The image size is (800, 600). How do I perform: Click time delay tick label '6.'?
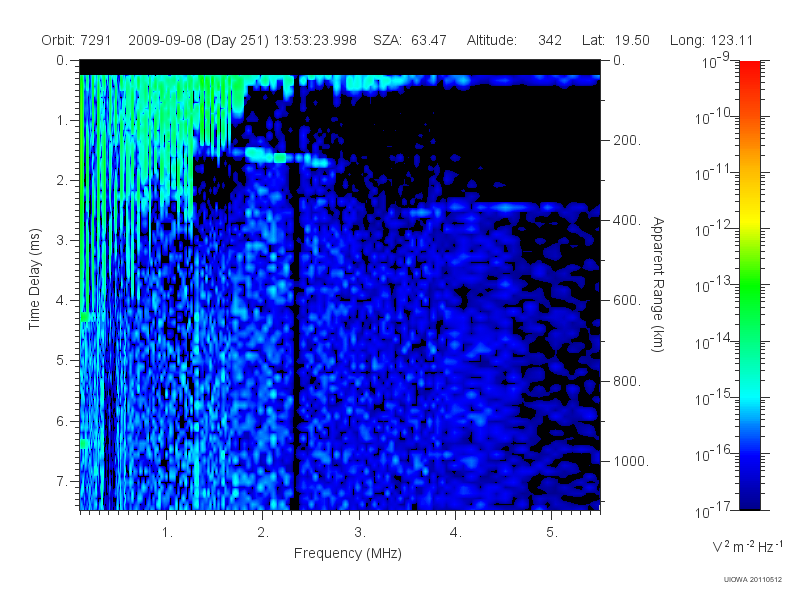tap(62, 421)
